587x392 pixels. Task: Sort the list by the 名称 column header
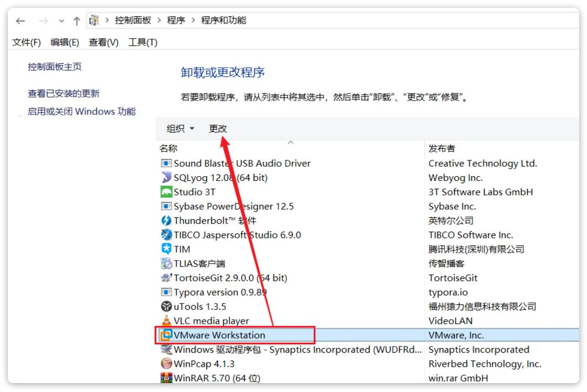pyautogui.click(x=168, y=148)
